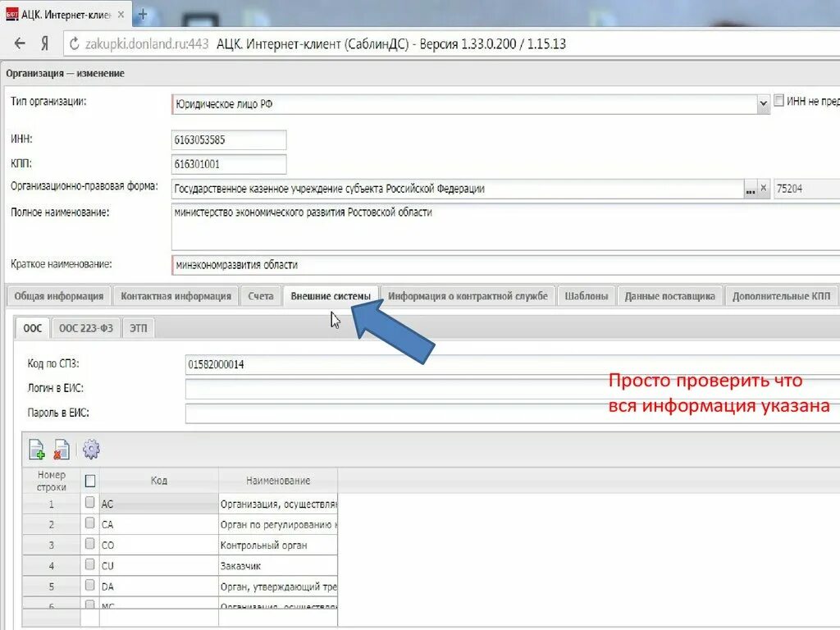Image resolution: width=840 pixels, height=630 pixels.
Task: Select the Орган по регулированию cell
Action: 278,524
